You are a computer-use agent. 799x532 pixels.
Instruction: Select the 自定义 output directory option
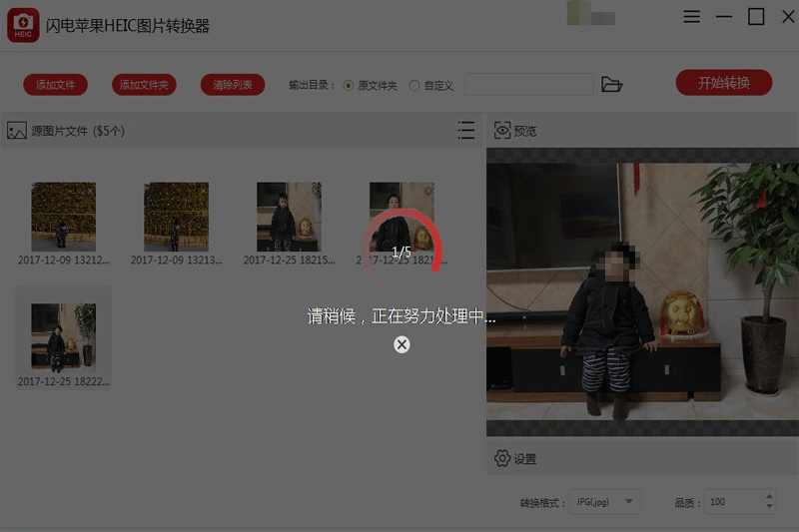(414, 86)
